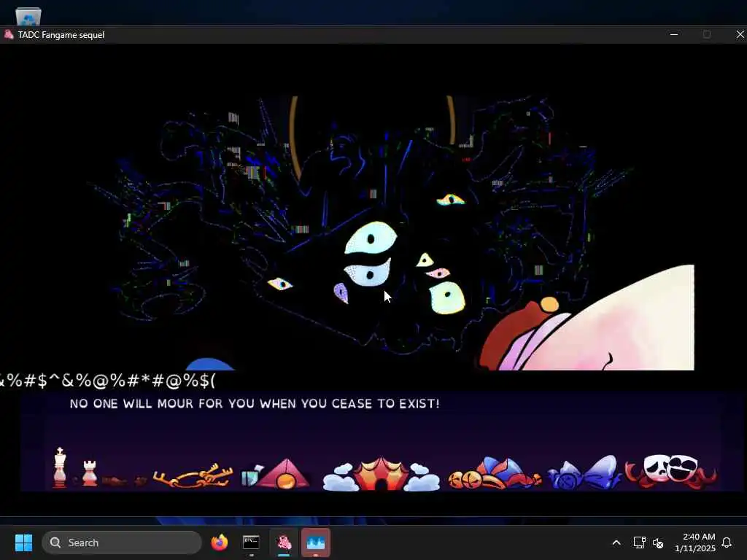Click the chess king piece icon

[60, 467]
